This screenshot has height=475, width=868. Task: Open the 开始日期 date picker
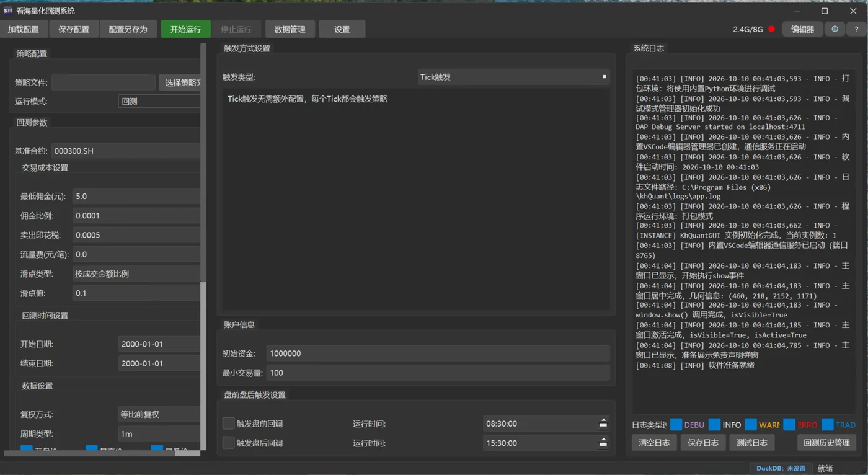(159, 344)
